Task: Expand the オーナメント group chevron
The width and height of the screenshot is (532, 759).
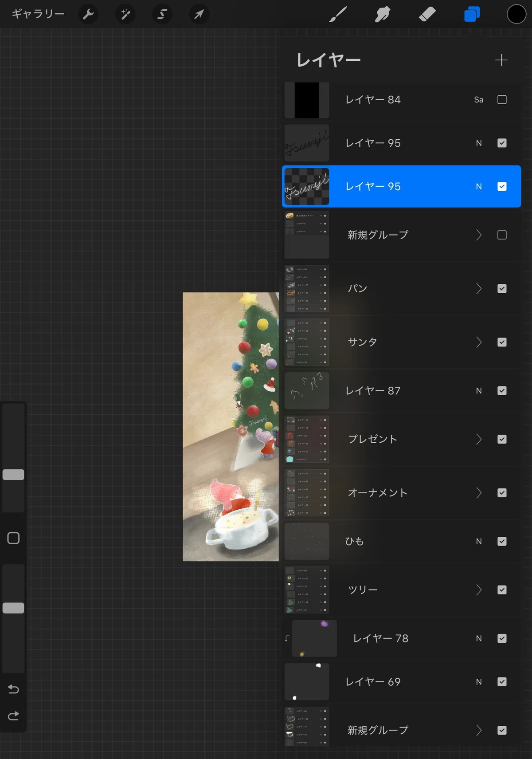Action: point(479,493)
